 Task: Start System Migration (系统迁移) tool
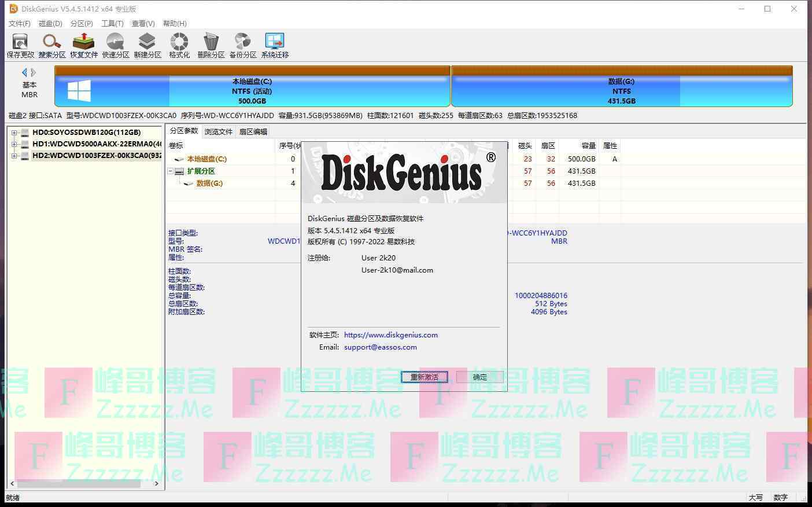point(275,46)
